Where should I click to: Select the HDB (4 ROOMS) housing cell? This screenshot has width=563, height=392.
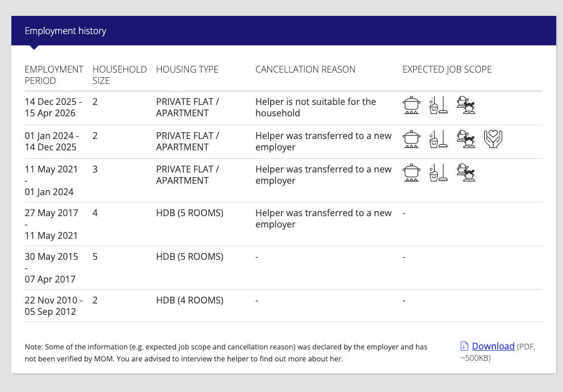click(x=190, y=300)
